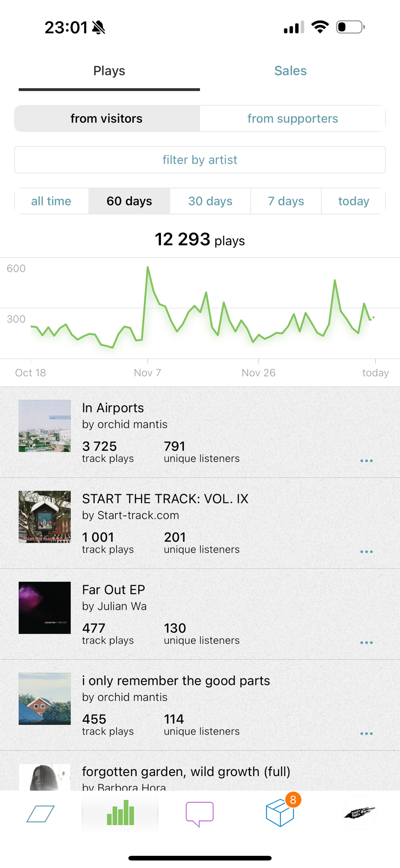The height and width of the screenshot is (868, 400).
Task: Select the "30 days" time range
Action: click(x=210, y=201)
